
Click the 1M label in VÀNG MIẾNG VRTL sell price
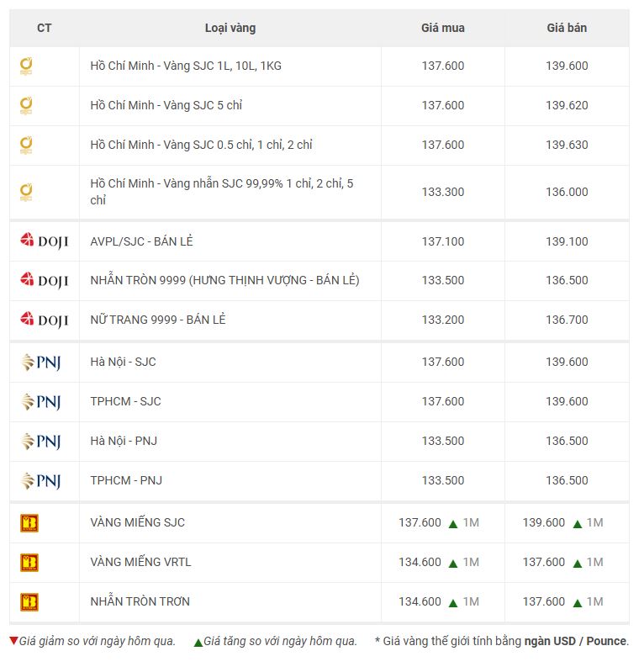594,562
